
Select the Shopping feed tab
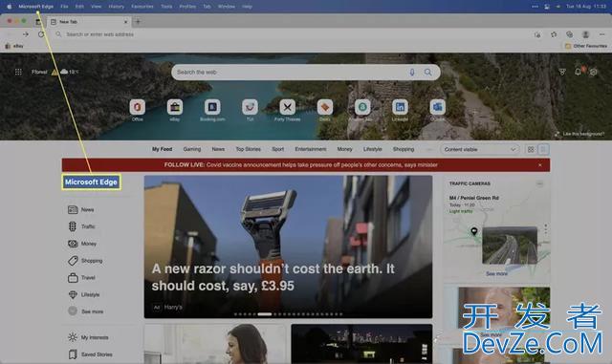tap(404, 149)
